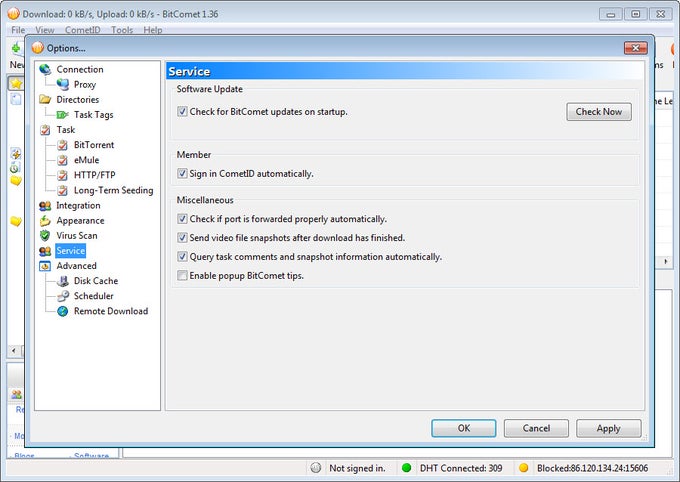Viewport: 680px width, 482px height.
Task: Click left scroll arrow in main window
Action: tap(14, 350)
